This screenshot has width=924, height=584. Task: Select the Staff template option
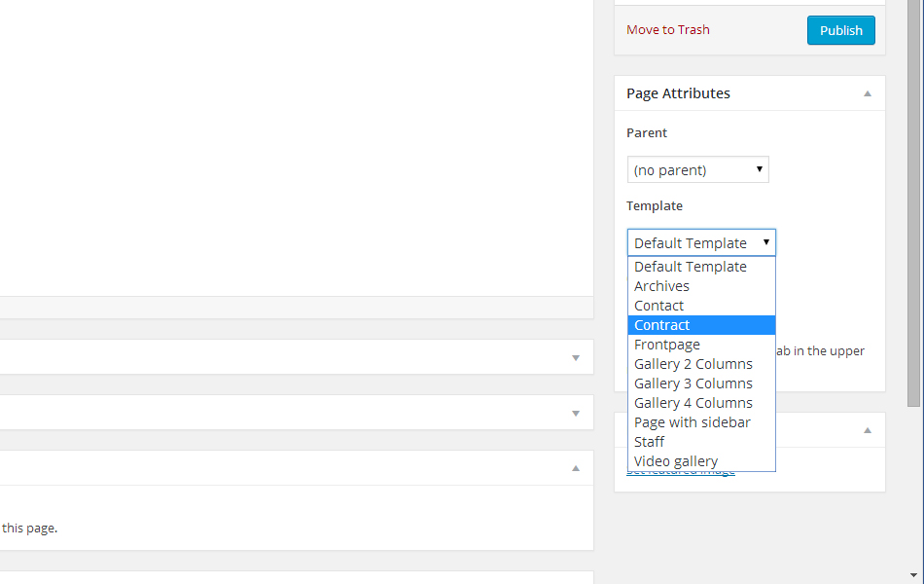650,442
